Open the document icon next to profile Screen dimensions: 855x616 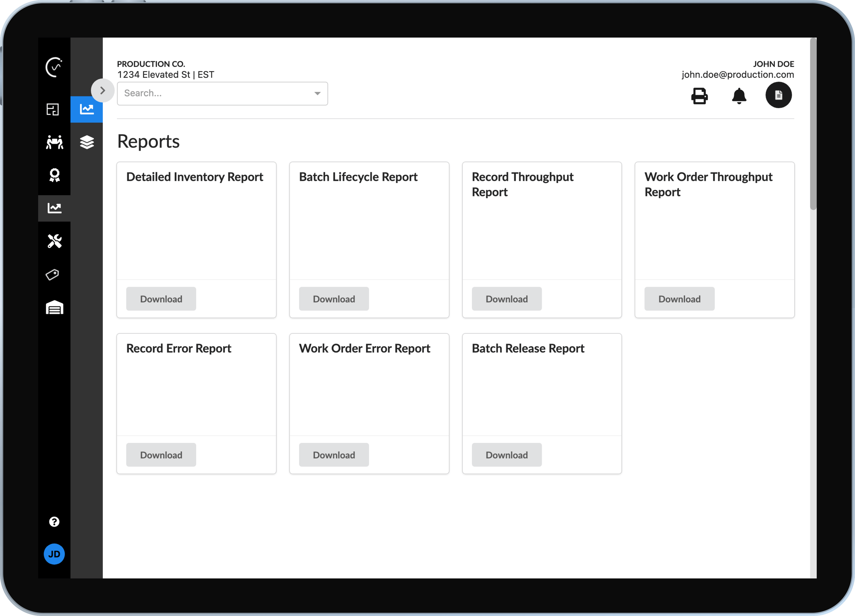[779, 95]
